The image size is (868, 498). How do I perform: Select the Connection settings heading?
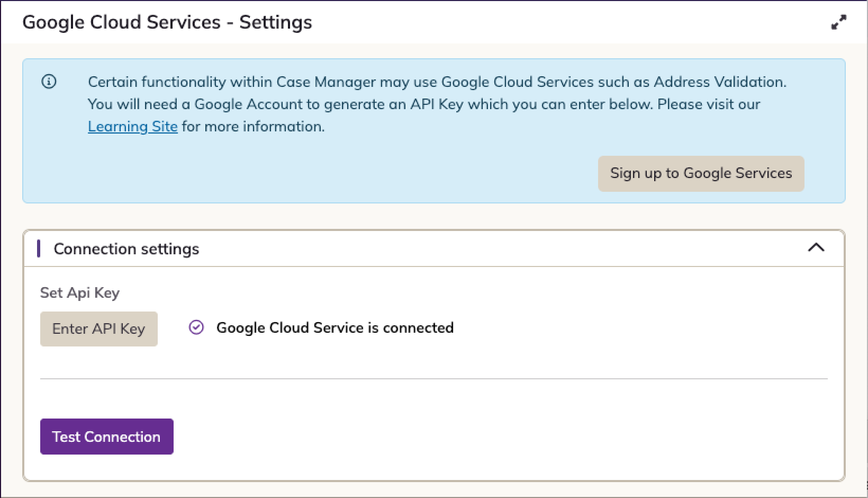(x=126, y=249)
